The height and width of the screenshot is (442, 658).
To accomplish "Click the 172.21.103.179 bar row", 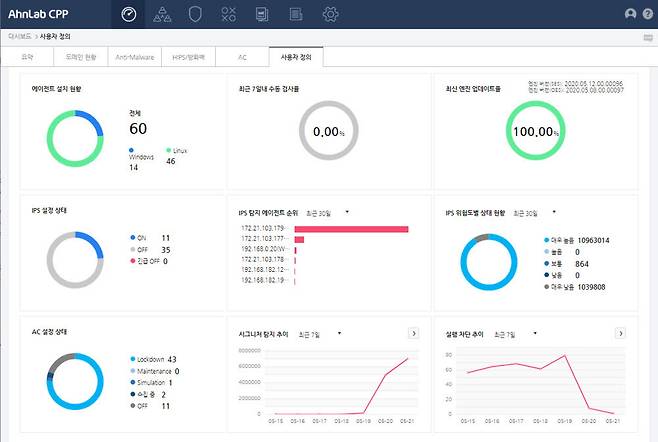I will click(324, 229).
